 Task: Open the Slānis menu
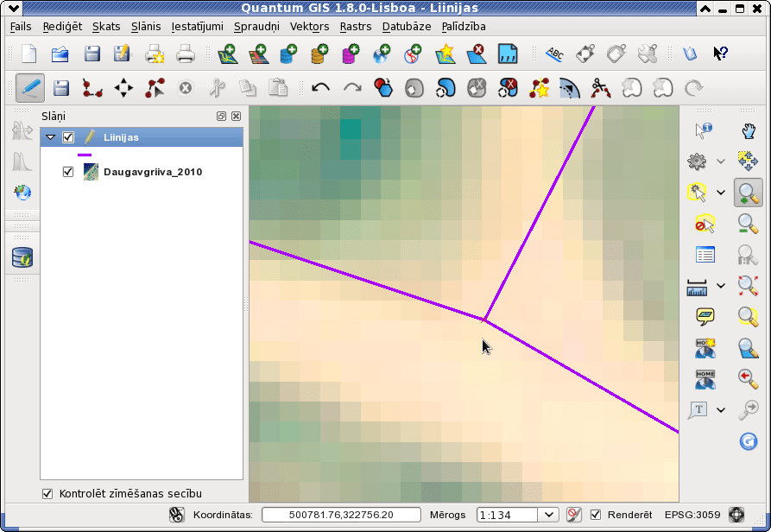[146, 27]
